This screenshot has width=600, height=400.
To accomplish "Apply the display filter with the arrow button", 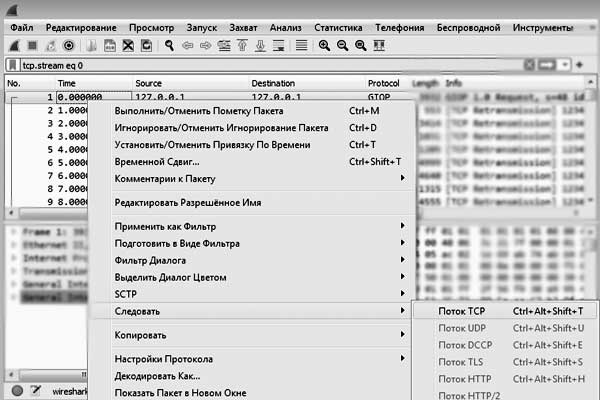I will click(x=547, y=65).
